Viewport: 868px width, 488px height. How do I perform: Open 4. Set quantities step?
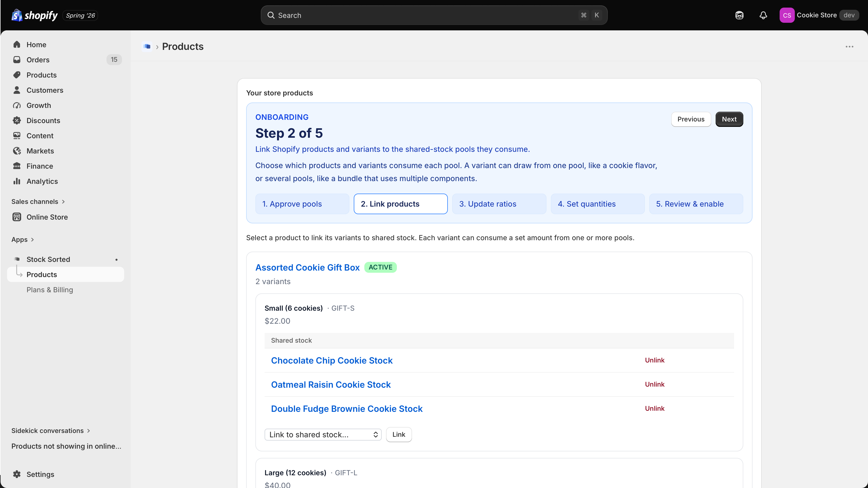point(597,204)
